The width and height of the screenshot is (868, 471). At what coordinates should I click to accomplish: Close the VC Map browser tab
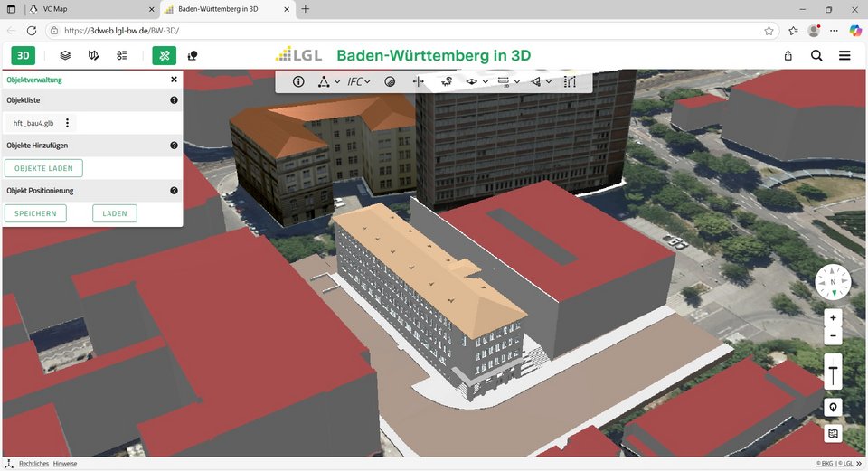point(152,9)
